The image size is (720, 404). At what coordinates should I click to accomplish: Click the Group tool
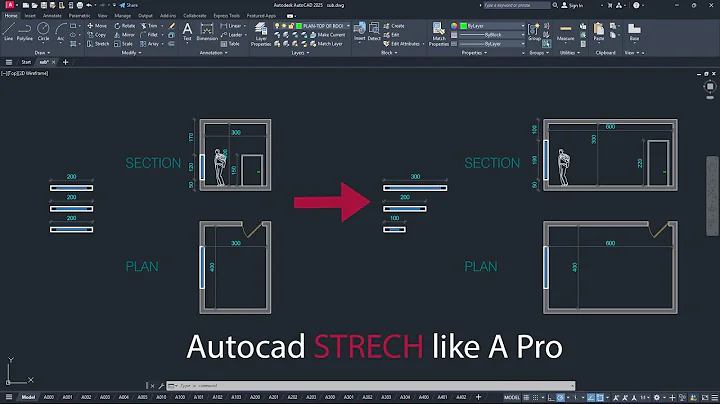coord(534,32)
